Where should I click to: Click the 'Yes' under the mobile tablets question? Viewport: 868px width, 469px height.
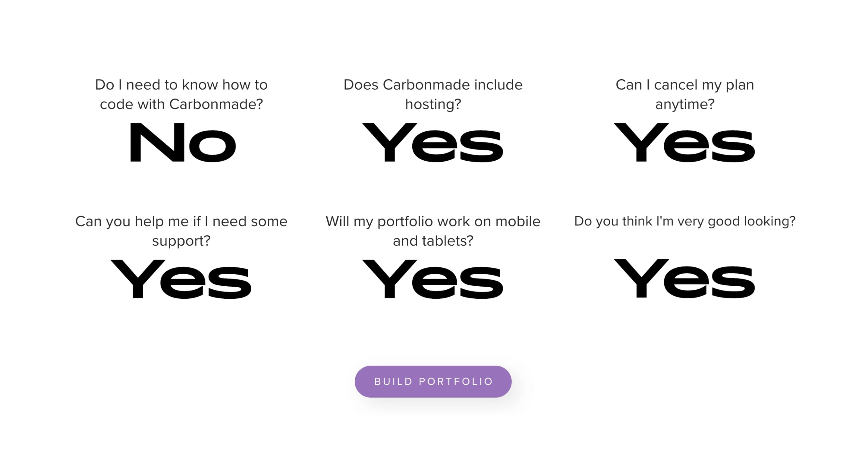tap(433, 279)
